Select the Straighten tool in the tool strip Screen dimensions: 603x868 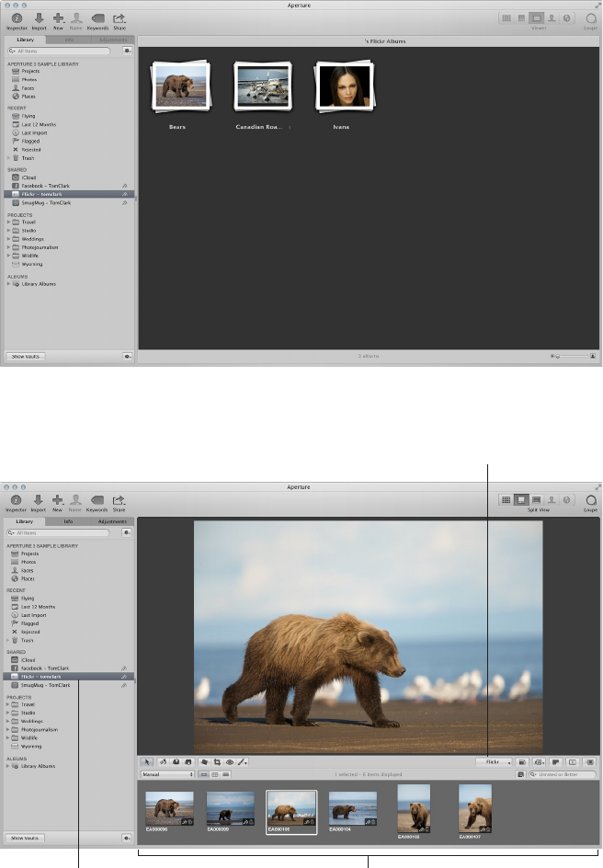coord(204,762)
